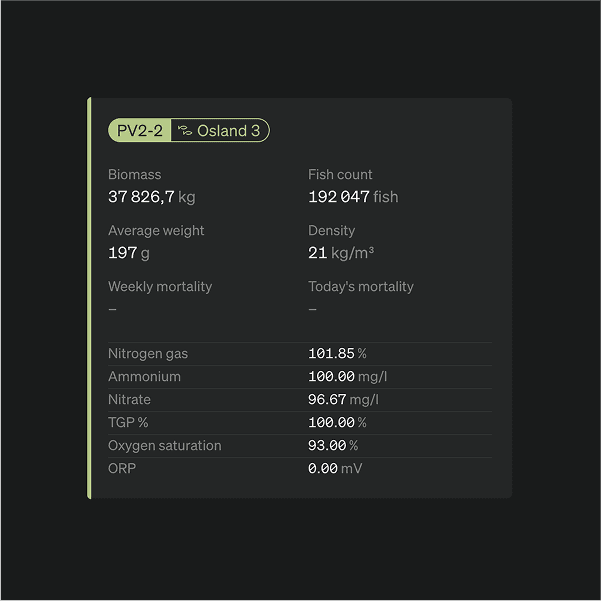601x601 pixels.
Task: Click the Average weight value 197 g
Action: pos(129,253)
